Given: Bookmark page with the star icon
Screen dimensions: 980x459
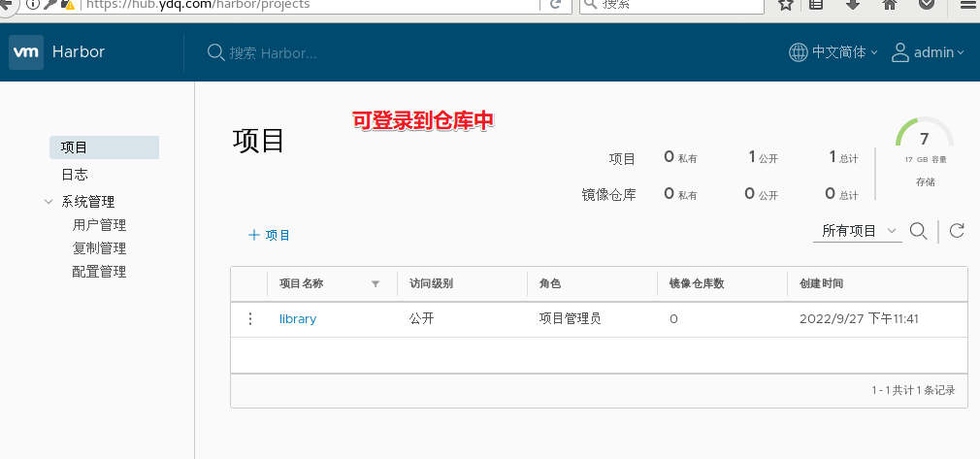Looking at the screenshot, I should tap(786, 5).
